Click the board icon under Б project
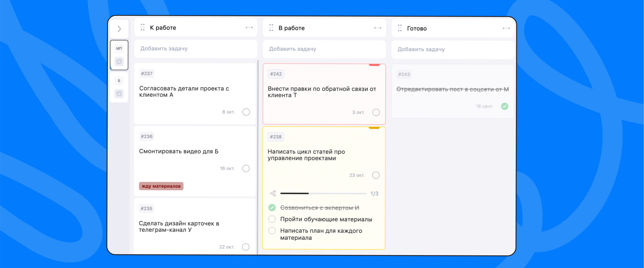Screen dimensions: 644x268 [x=119, y=94]
